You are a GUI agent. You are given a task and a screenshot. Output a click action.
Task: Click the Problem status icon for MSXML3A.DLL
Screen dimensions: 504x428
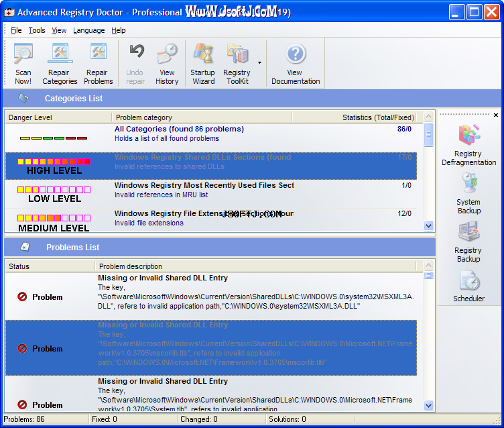tap(22, 297)
